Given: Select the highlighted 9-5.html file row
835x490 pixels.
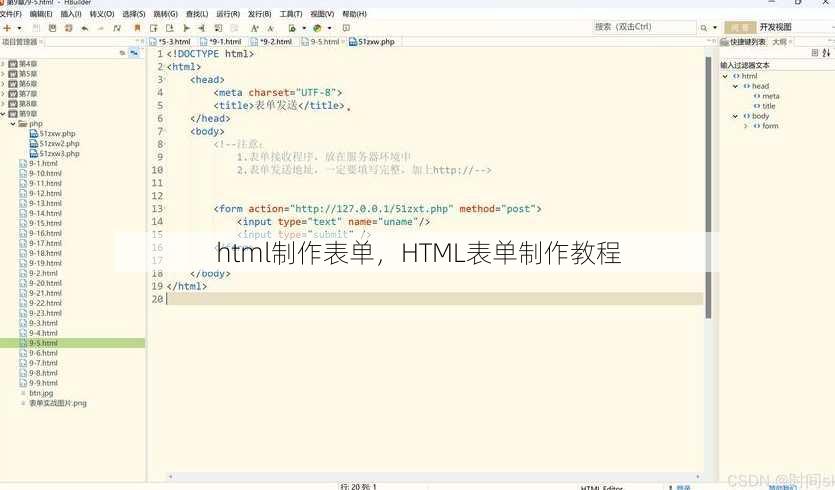Looking at the screenshot, I should pyautogui.click(x=72, y=343).
